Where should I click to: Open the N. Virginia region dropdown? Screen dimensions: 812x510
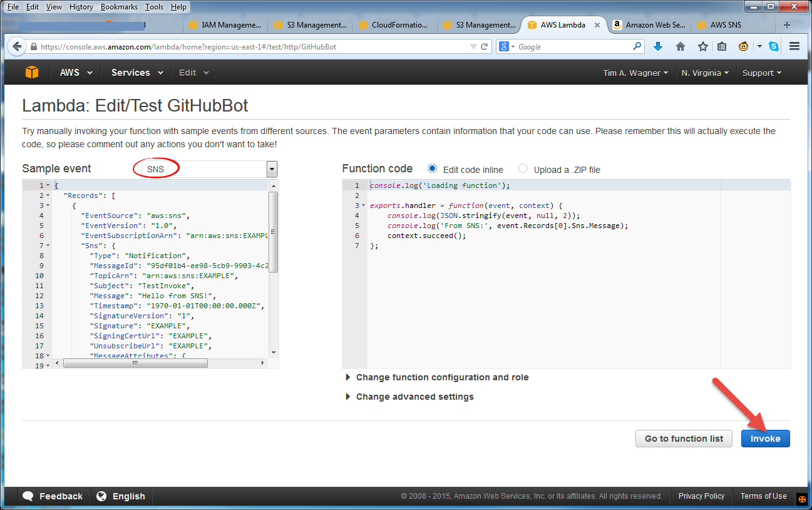click(705, 72)
